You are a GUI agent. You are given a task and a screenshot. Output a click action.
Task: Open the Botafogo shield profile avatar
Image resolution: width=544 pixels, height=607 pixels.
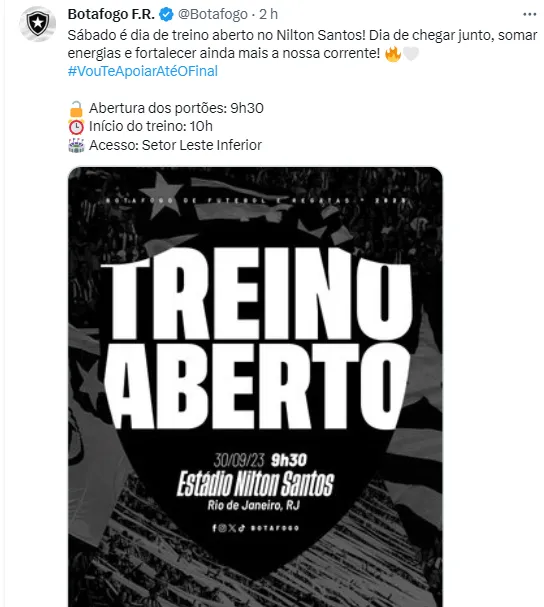click(x=38, y=24)
